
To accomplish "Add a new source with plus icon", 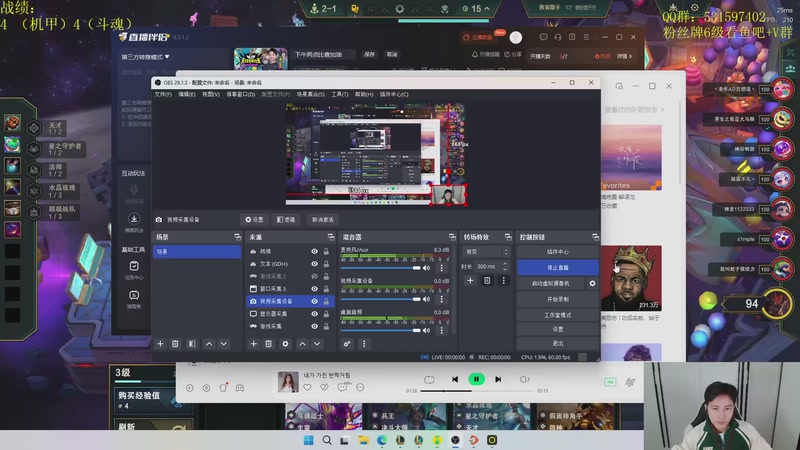I will pos(254,344).
